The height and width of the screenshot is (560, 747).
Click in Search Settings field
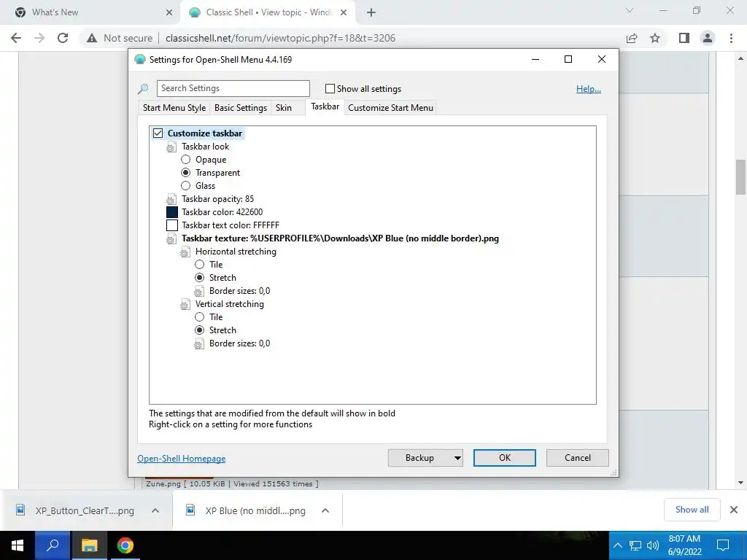233,88
